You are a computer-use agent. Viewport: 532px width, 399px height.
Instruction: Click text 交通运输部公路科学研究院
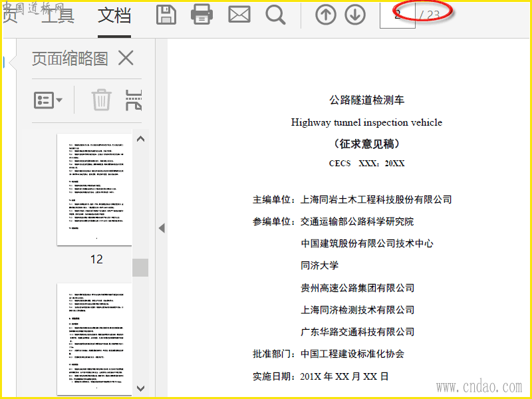click(x=357, y=221)
